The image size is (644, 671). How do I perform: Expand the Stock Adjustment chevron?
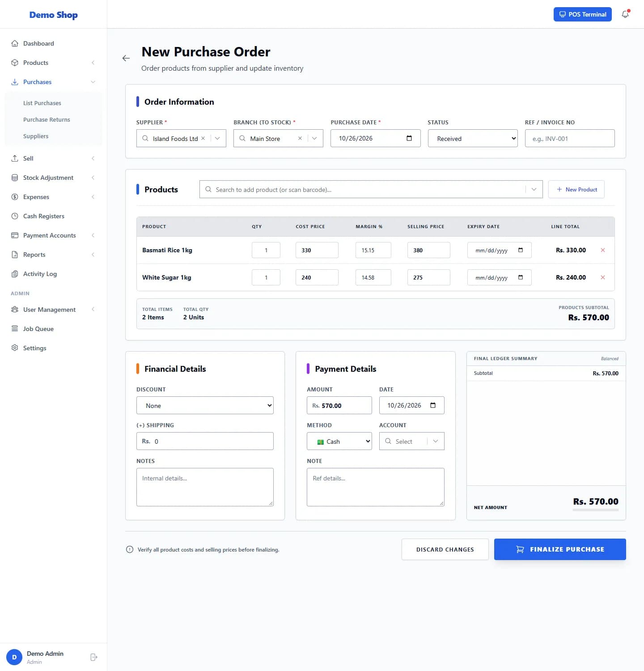(x=93, y=178)
